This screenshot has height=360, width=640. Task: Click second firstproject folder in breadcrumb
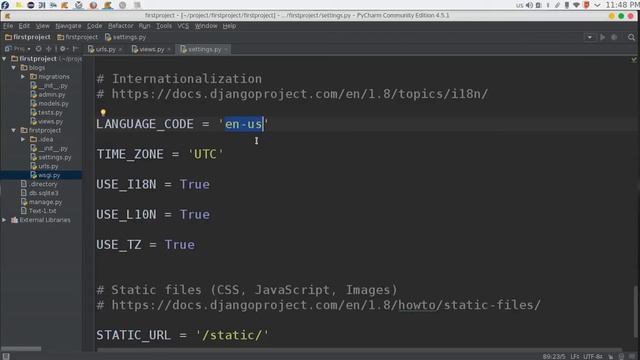tap(78, 37)
